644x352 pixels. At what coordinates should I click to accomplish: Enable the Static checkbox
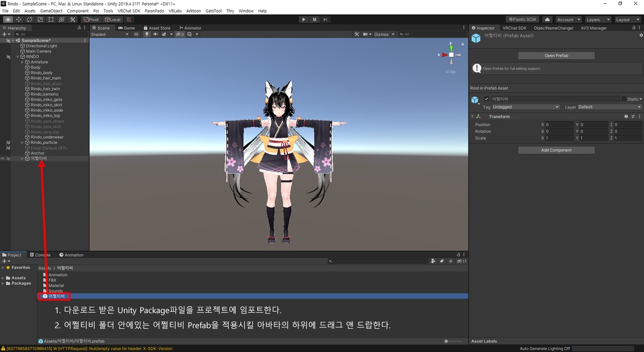coord(624,99)
